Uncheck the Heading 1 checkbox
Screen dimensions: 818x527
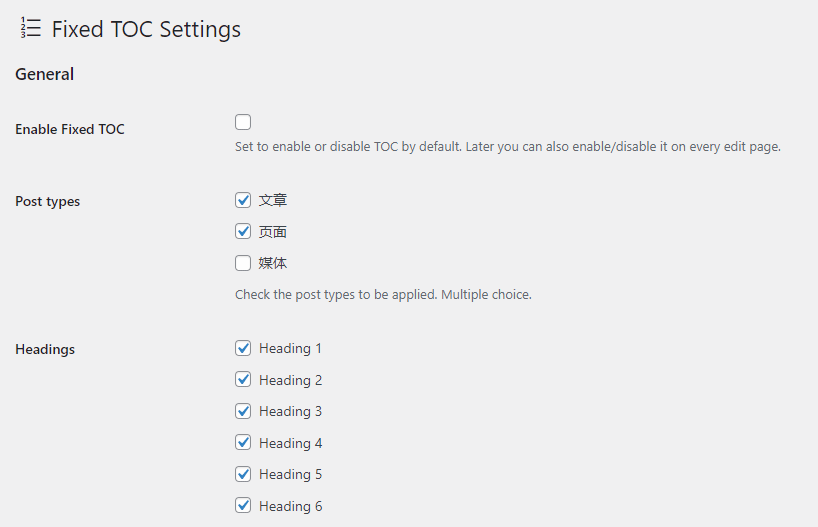tap(243, 348)
